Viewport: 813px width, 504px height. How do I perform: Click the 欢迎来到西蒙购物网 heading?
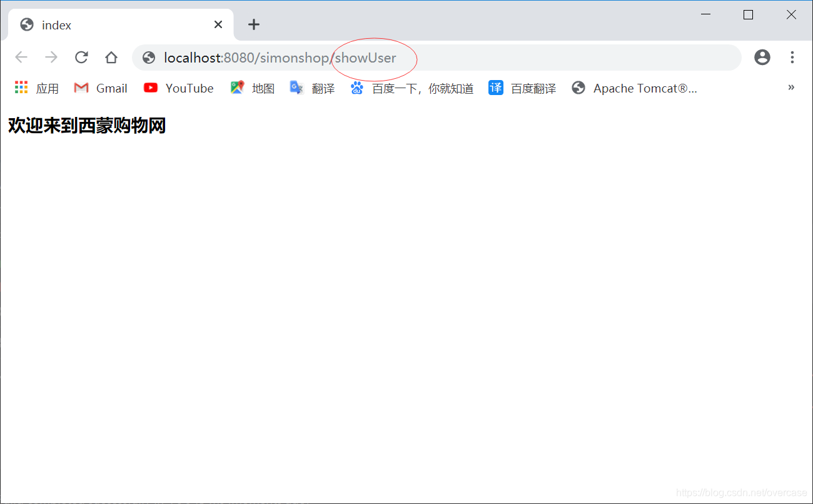pyautogui.click(x=87, y=126)
